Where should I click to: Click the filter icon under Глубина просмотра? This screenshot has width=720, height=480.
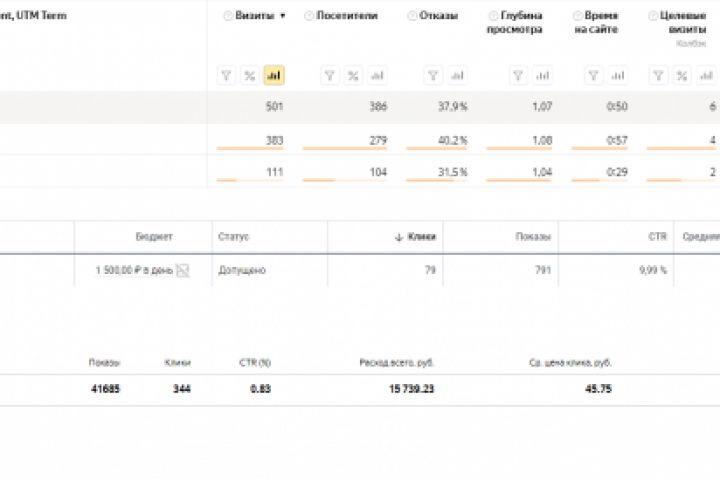pos(518,75)
